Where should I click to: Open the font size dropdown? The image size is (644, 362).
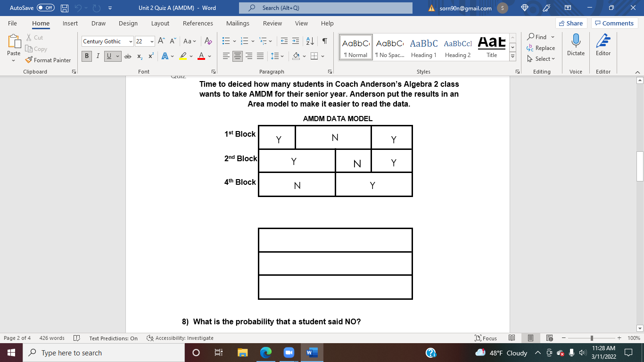pos(152,41)
